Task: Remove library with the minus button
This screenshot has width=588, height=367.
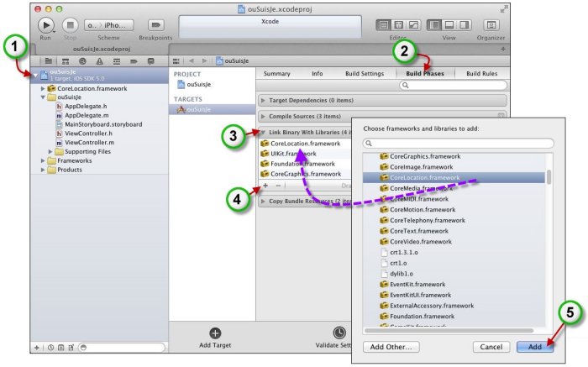Action: (x=278, y=186)
